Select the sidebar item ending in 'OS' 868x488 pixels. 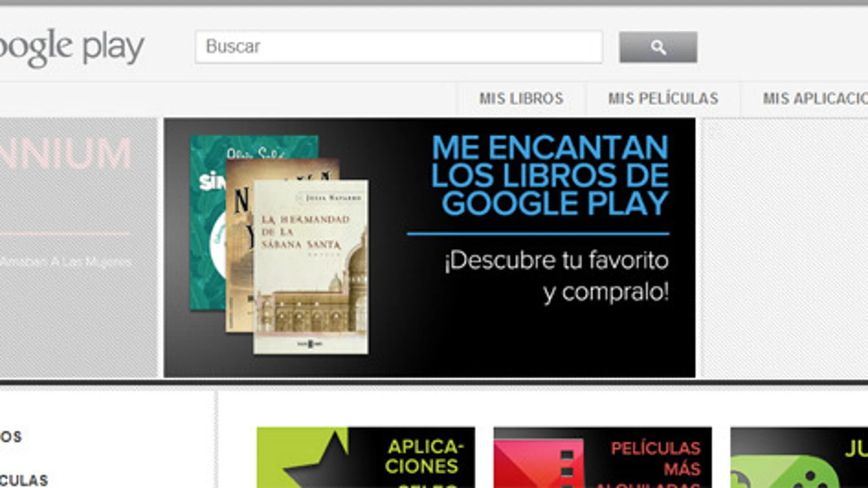11,437
